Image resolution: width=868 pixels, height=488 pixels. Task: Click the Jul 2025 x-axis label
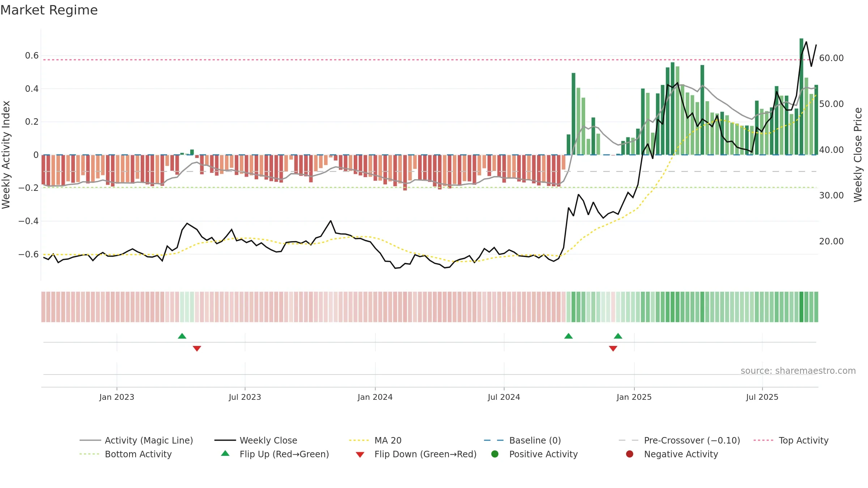click(x=762, y=397)
